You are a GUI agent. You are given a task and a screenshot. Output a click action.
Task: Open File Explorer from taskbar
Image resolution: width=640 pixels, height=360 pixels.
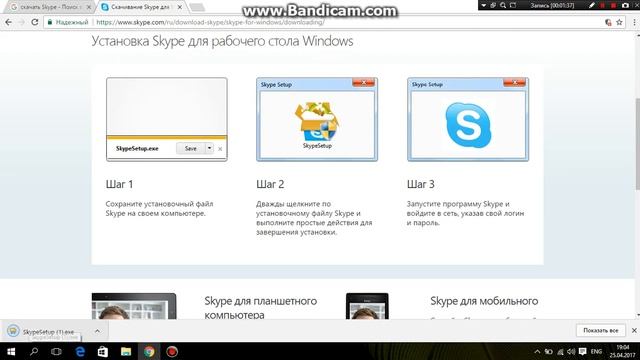point(126,351)
